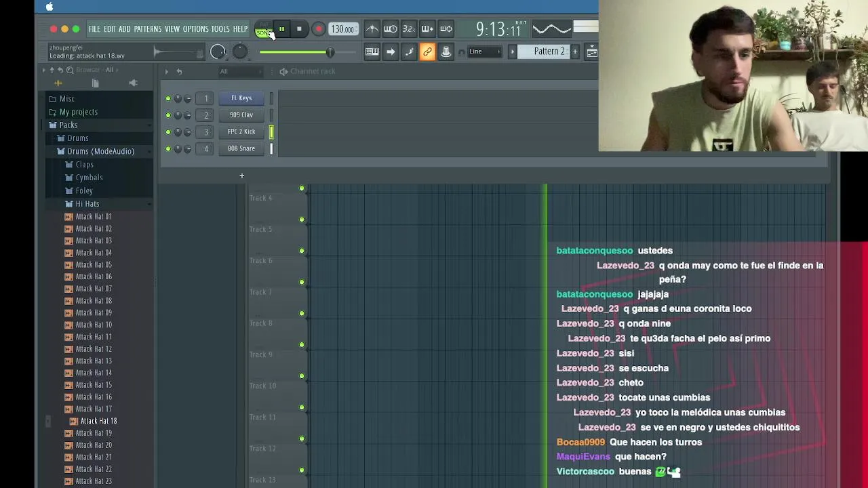Select Attack Hat 18 sample
Screen dimensions: 868x488
pos(98,421)
